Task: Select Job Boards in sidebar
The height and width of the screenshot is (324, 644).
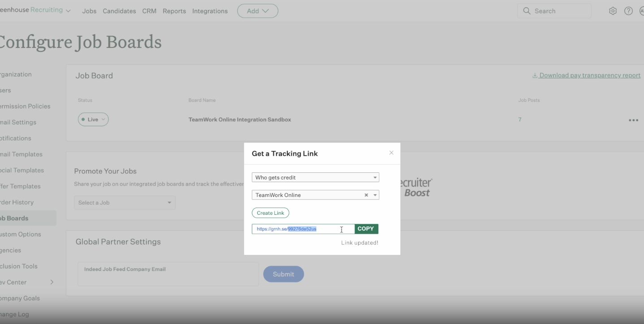Action: tap(28, 218)
